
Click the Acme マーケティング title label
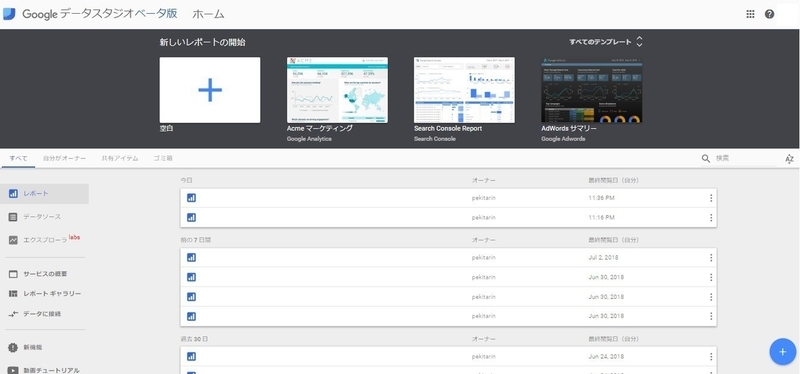tap(320, 129)
